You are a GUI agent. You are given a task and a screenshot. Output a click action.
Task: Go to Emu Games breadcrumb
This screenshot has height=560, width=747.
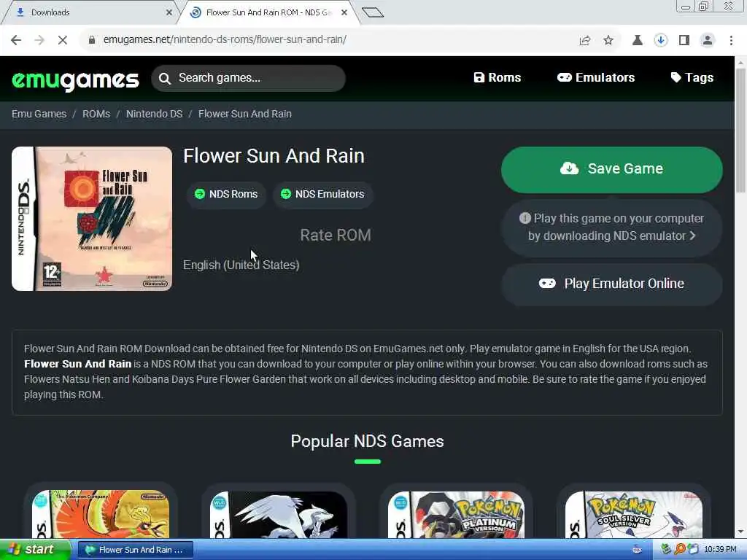tap(39, 114)
